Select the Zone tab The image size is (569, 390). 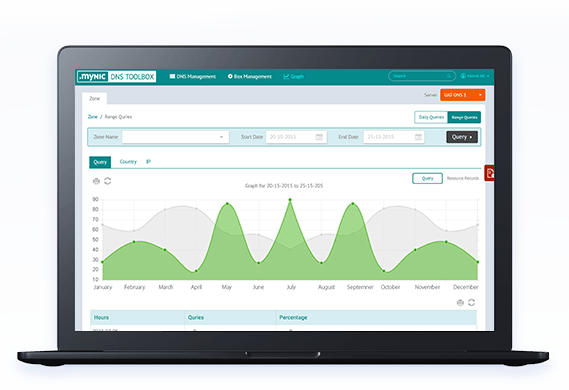click(94, 98)
